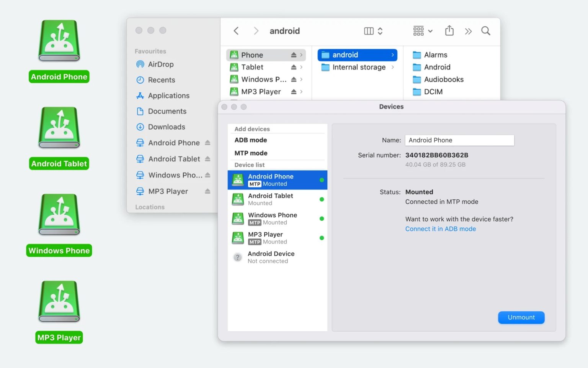This screenshot has height=368, width=588.
Task: Select MTP mode under Add devices
Action: (251, 153)
